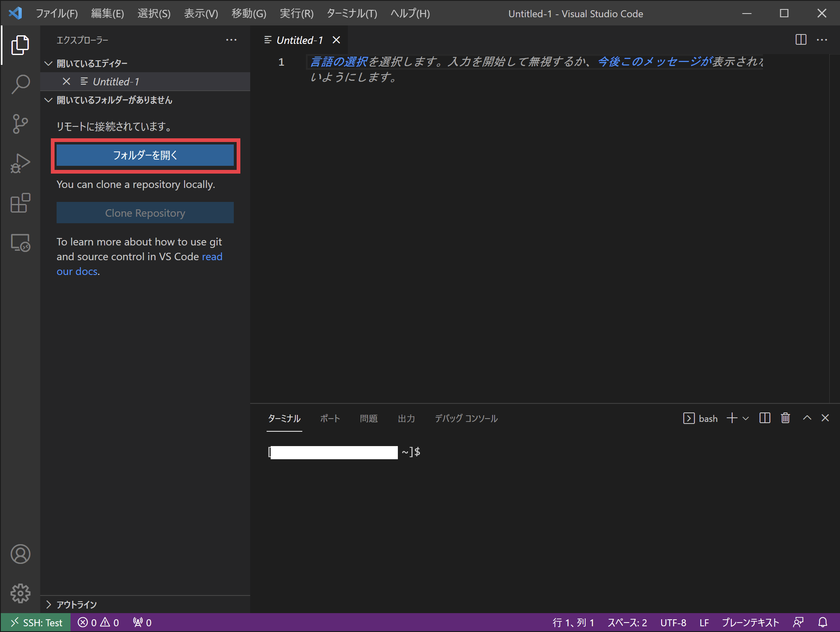The image size is (840, 632).
Task: Open the Accounts icon in activity bar
Action: tap(20, 554)
